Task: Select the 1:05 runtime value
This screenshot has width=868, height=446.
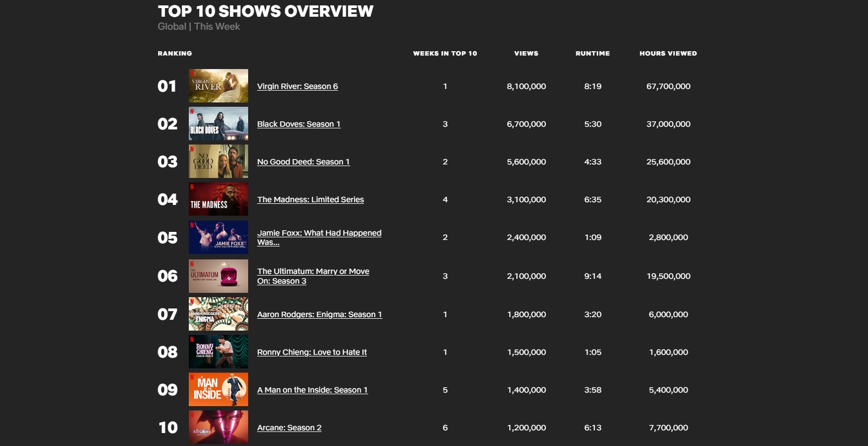Action: coord(593,352)
